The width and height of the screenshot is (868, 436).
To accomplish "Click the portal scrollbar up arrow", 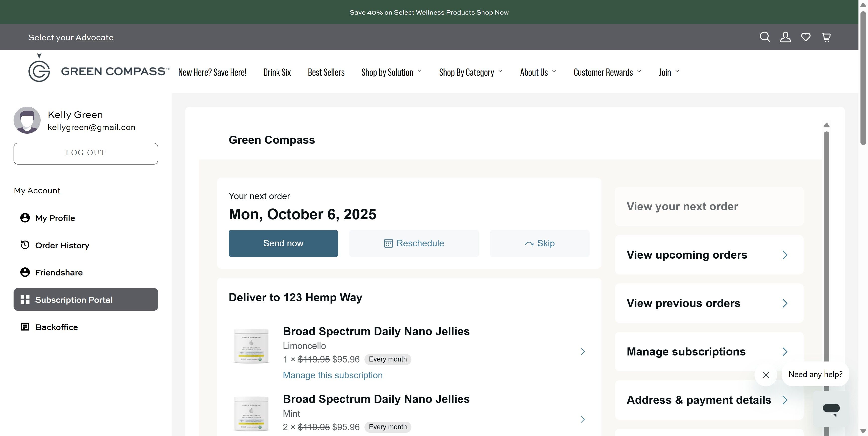I will tap(826, 125).
